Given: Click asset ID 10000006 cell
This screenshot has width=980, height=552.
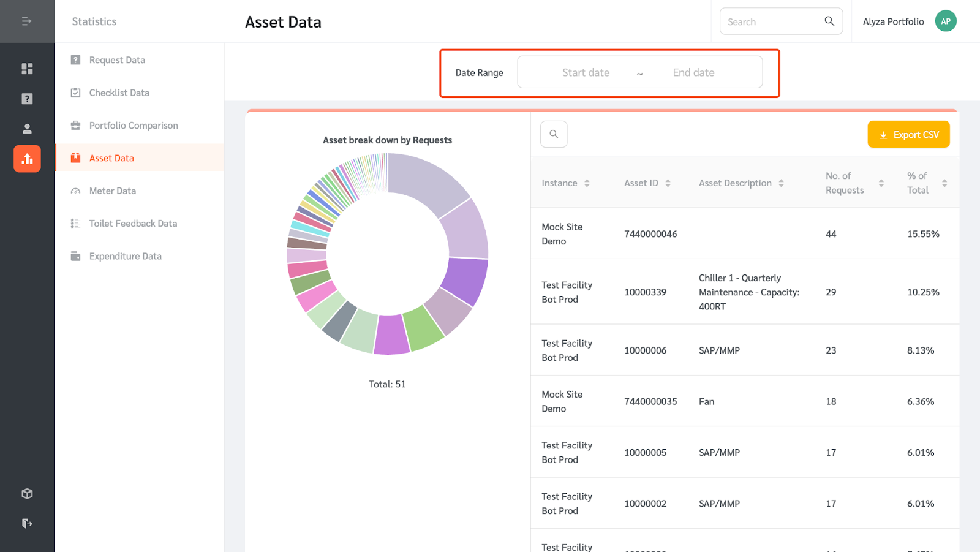Looking at the screenshot, I should tap(645, 350).
